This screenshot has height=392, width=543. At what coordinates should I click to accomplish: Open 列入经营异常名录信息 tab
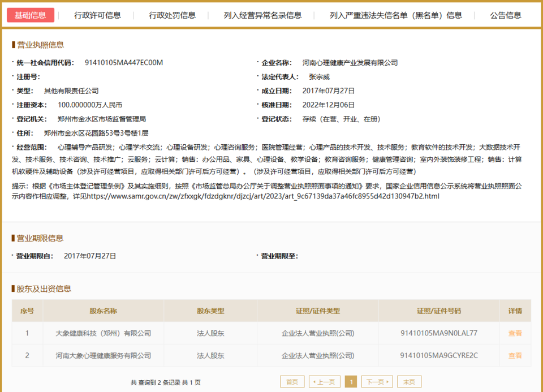pos(262,15)
